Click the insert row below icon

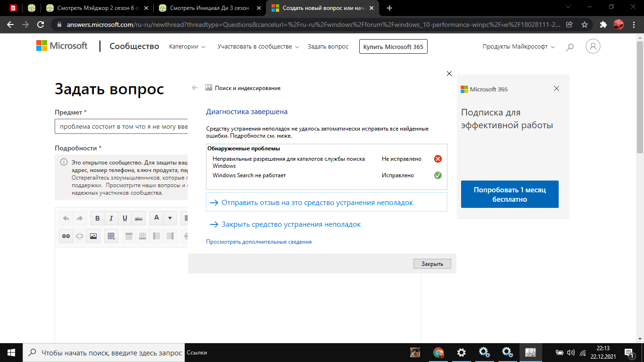coord(142,236)
